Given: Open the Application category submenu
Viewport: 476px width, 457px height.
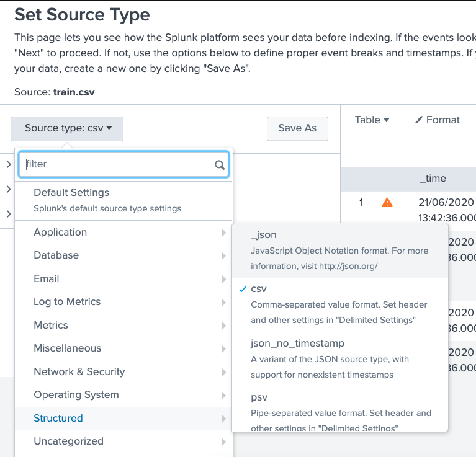Looking at the screenshot, I should click(x=123, y=233).
